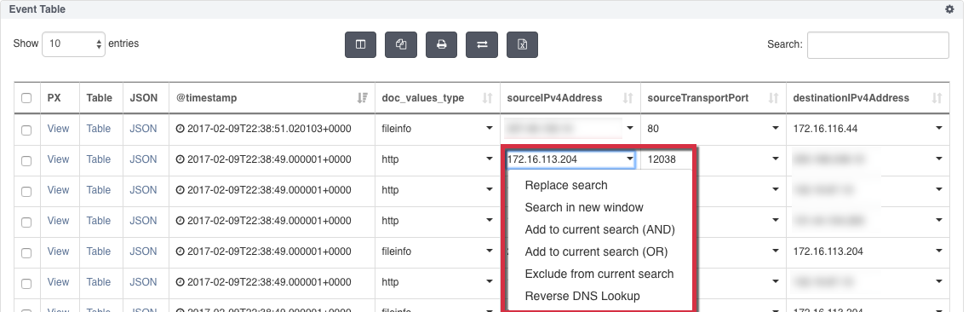The image size is (980, 312).
Task: Click timestamp 2017-02-09T22:38:51.020103+0000
Action: coord(269,128)
